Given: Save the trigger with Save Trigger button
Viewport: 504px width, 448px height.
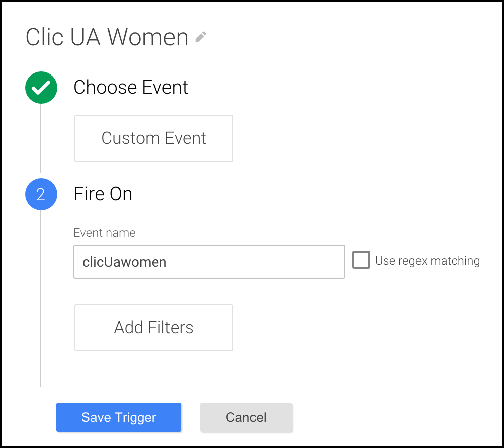Looking at the screenshot, I should (119, 417).
